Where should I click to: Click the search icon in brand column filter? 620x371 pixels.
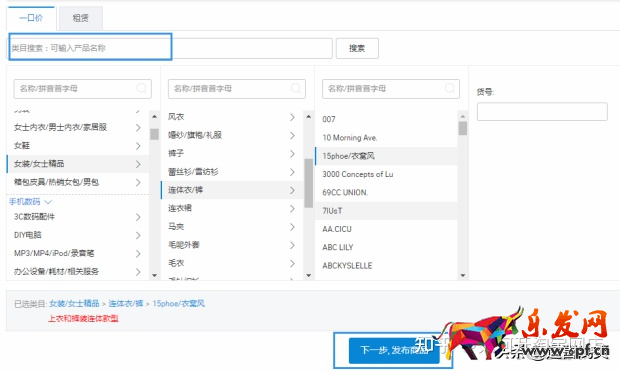[x=450, y=88]
